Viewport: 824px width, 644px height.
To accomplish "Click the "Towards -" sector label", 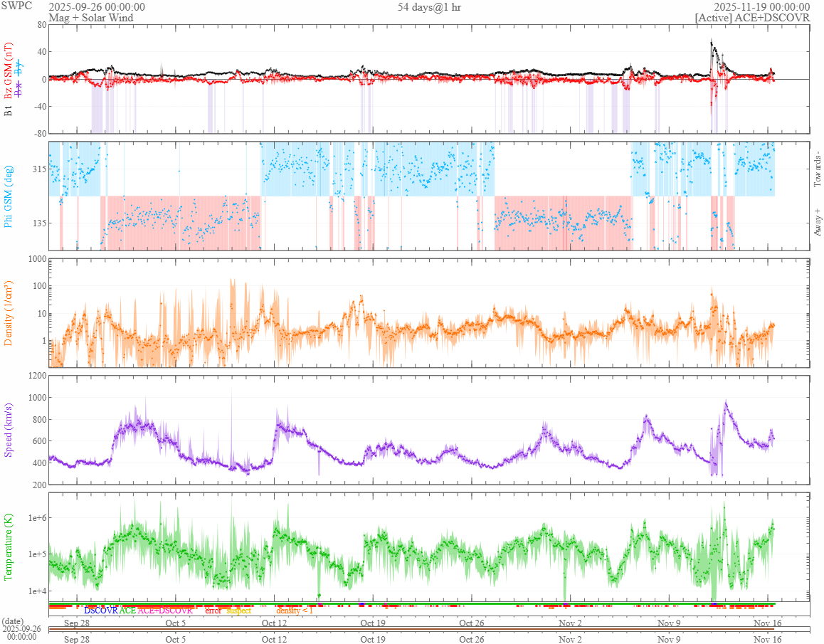I will [x=817, y=169].
